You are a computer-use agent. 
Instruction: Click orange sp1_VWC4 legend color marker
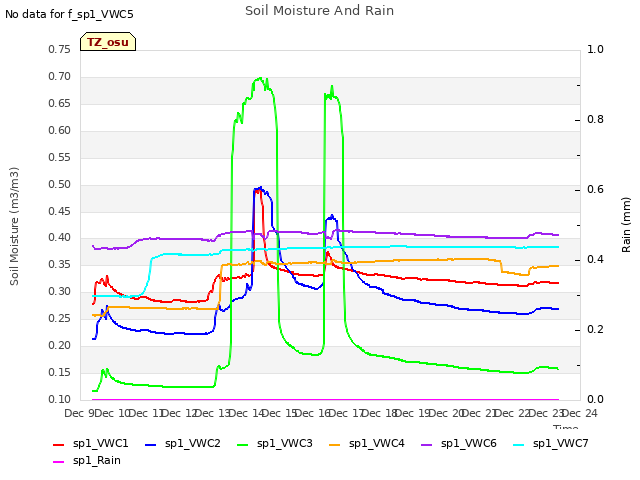tap(335, 444)
